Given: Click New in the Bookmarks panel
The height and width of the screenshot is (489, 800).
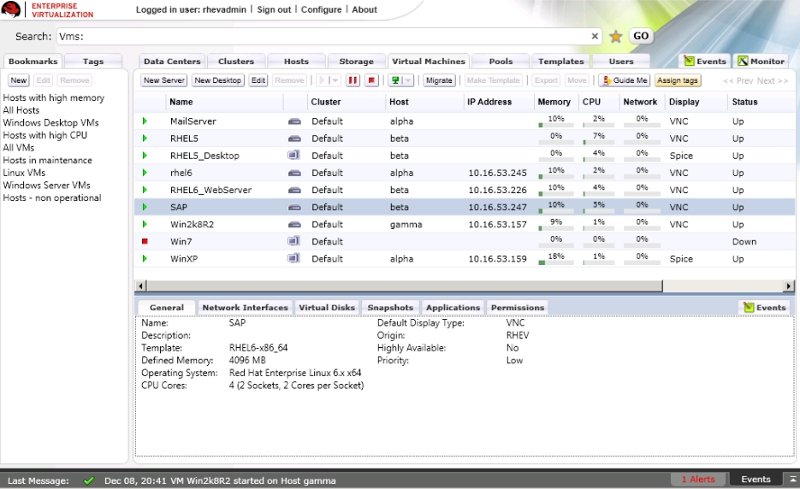Looking at the screenshot, I should (x=18, y=80).
